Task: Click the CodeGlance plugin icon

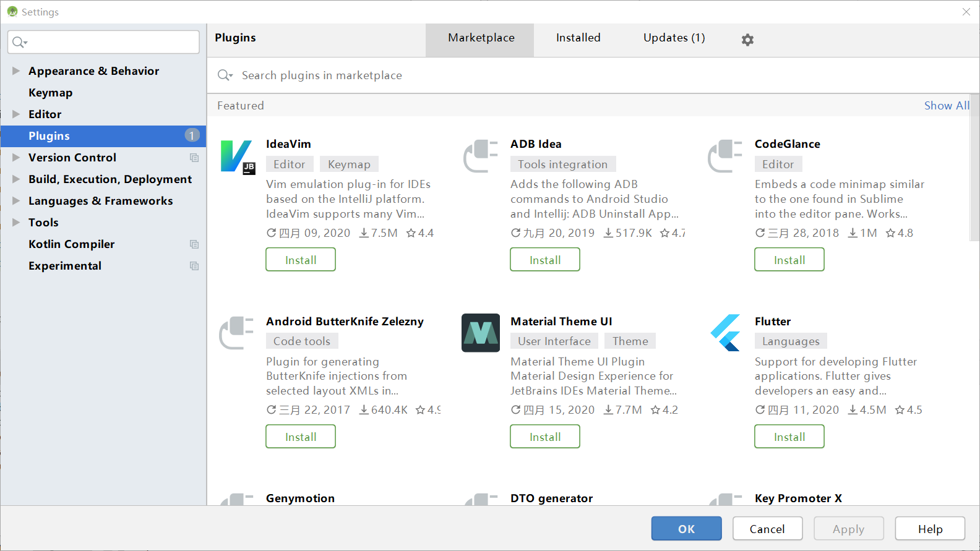Action: click(725, 156)
